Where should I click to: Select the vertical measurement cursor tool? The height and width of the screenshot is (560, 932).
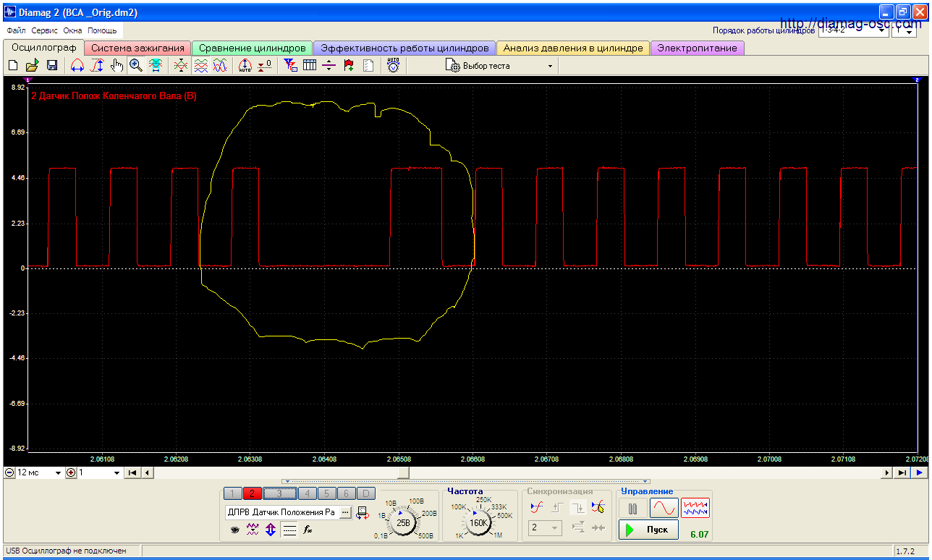point(97,66)
